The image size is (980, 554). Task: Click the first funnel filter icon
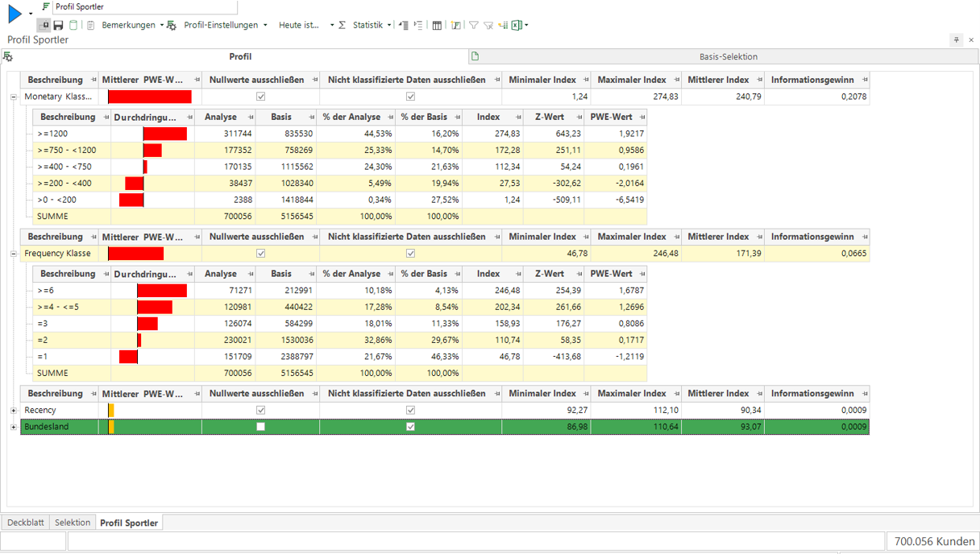474,25
